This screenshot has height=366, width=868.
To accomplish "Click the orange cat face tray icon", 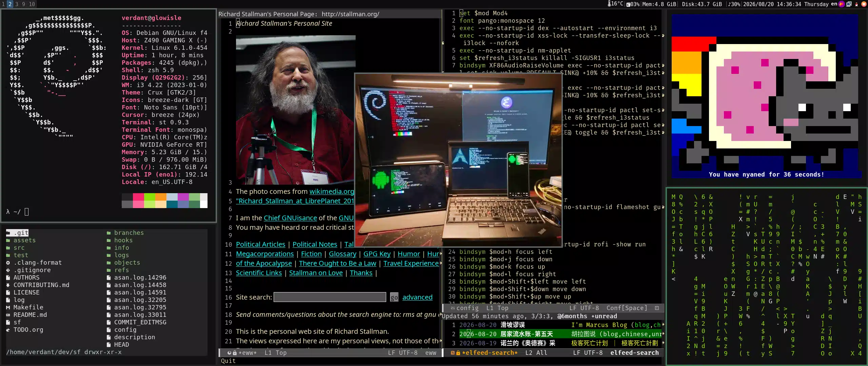I will coord(864,4).
